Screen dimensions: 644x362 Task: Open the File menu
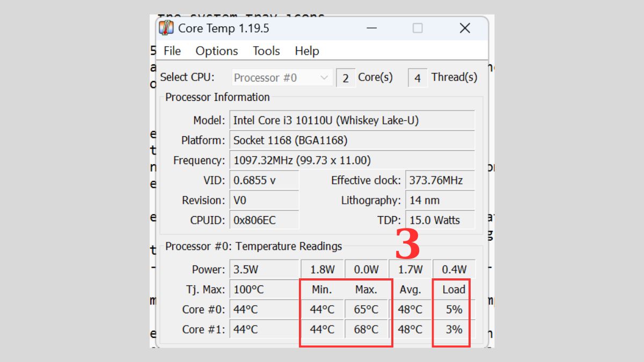(x=172, y=51)
